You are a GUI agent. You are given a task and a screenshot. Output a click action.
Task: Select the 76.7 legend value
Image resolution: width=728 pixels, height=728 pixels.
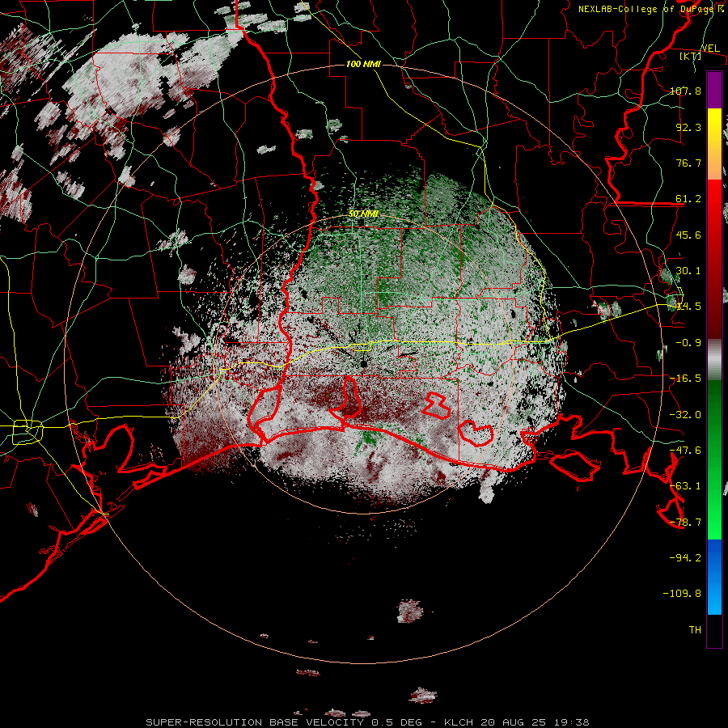click(688, 163)
